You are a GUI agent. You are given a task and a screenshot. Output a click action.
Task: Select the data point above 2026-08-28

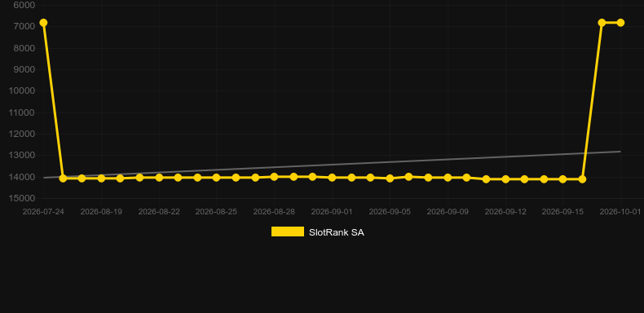[x=274, y=177]
